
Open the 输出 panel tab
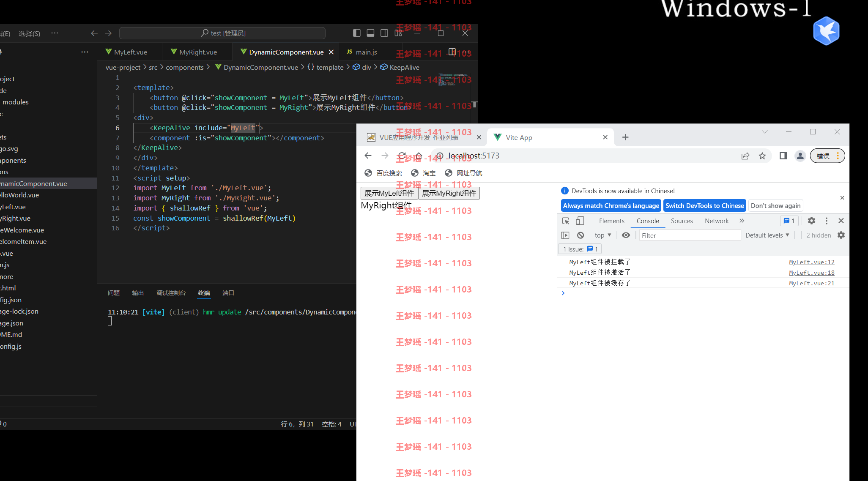tap(138, 293)
